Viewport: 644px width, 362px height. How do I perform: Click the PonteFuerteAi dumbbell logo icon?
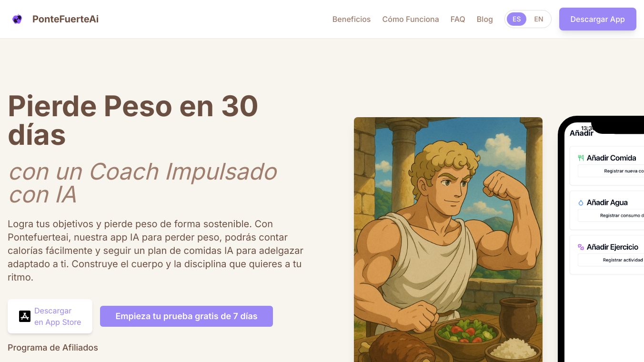(17, 19)
